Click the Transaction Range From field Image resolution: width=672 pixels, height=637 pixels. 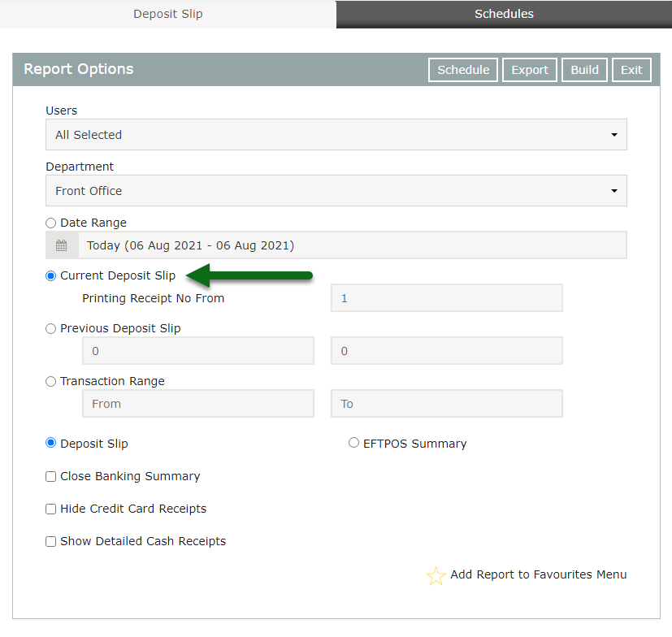198,403
